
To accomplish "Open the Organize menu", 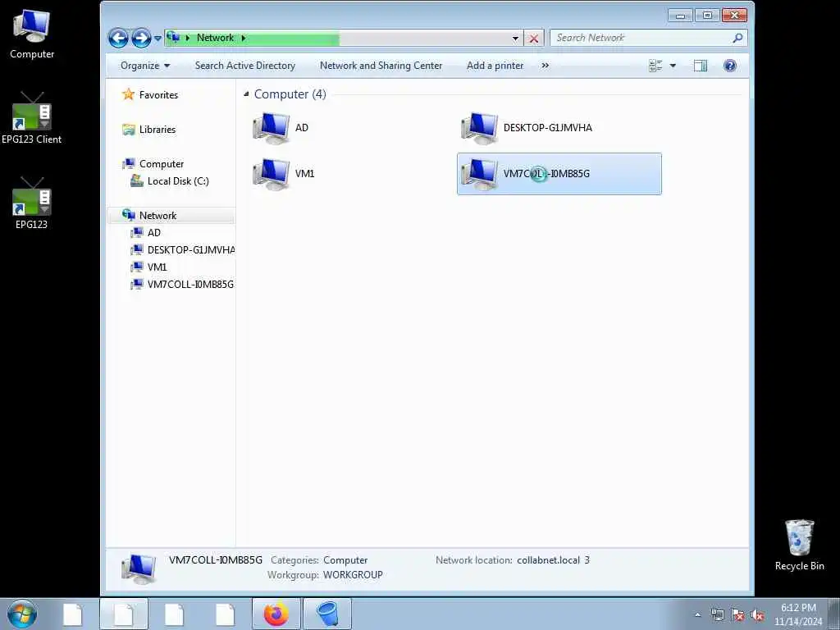I will [145, 66].
